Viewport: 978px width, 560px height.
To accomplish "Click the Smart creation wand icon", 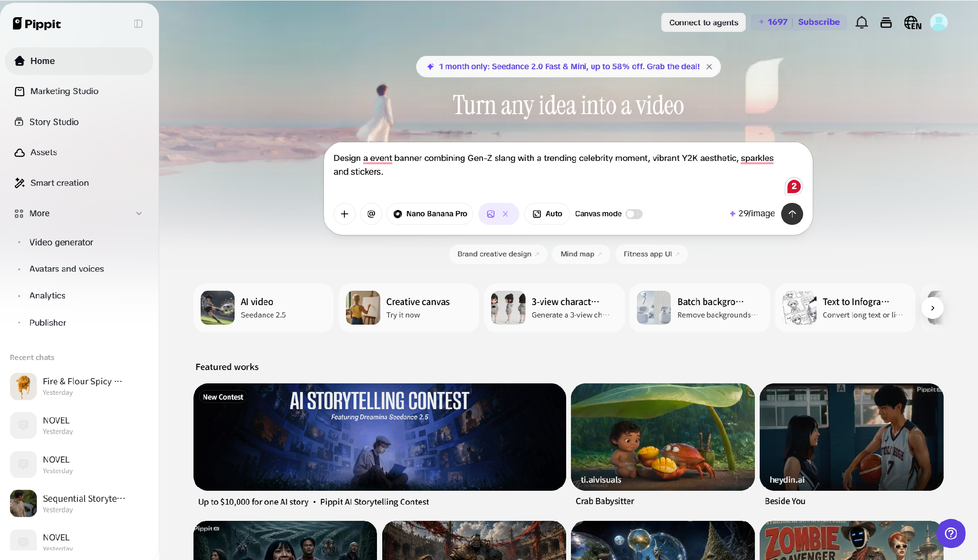I will [x=20, y=183].
